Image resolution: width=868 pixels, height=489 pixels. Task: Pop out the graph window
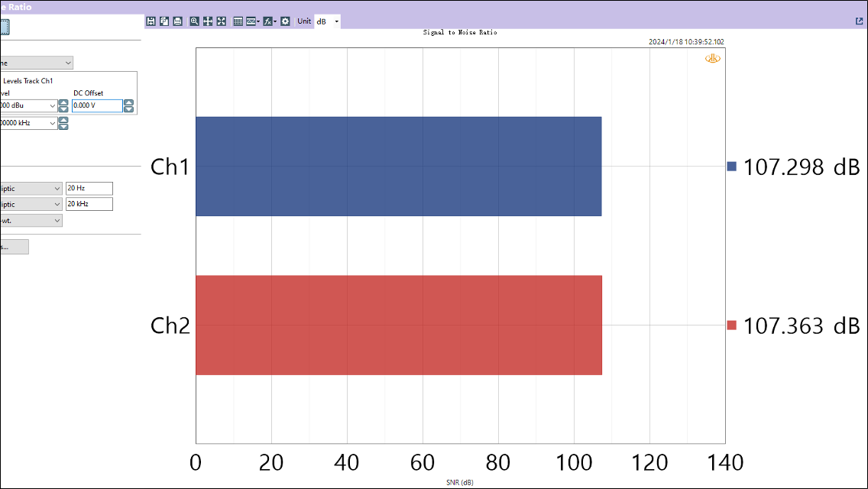(860, 21)
